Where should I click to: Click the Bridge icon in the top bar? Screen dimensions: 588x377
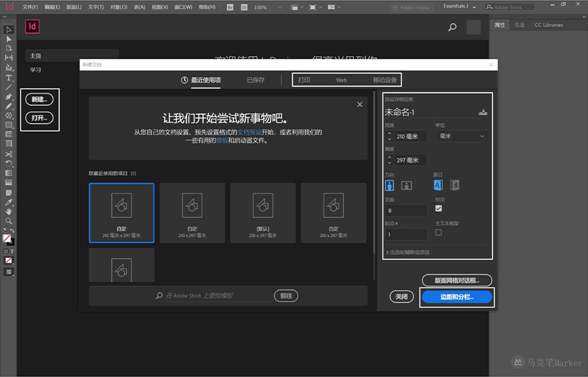[x=230, y=7]
